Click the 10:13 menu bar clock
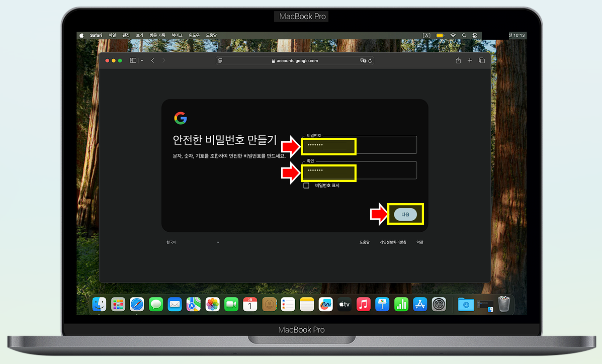Image resolution: width=602 pixels, height=364 pixels. (517, 35)
